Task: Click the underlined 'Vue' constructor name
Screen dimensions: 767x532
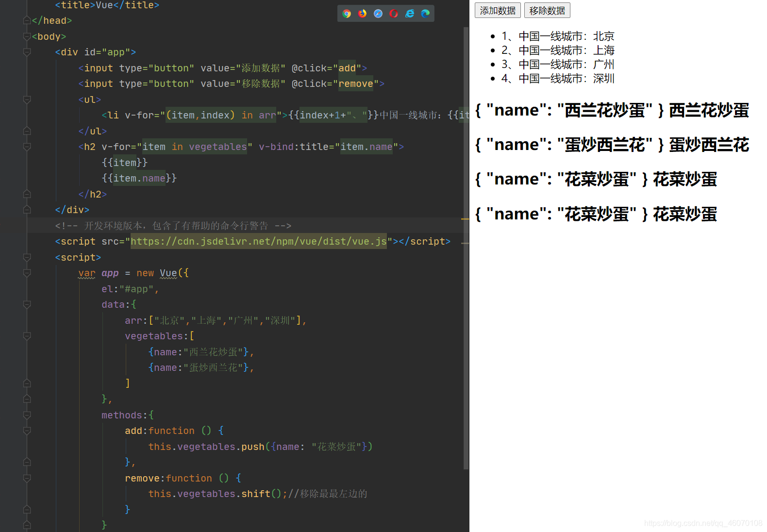Action: pyautogui.click(x=168, y=273)
